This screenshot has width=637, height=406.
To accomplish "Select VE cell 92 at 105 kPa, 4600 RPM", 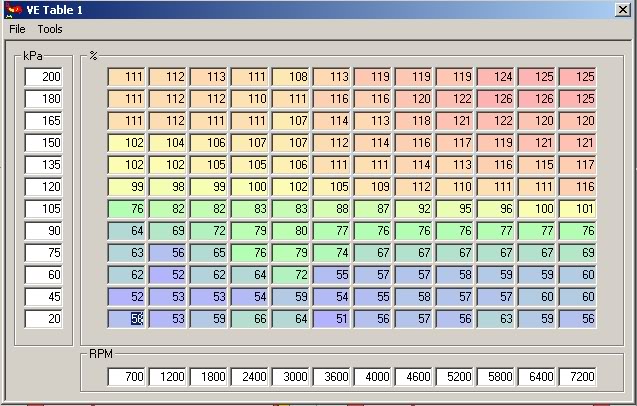I will [414, 208].
